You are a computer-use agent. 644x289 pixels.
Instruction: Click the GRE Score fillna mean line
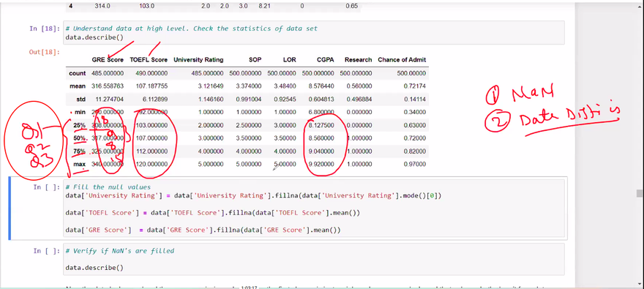pos(203,230)
